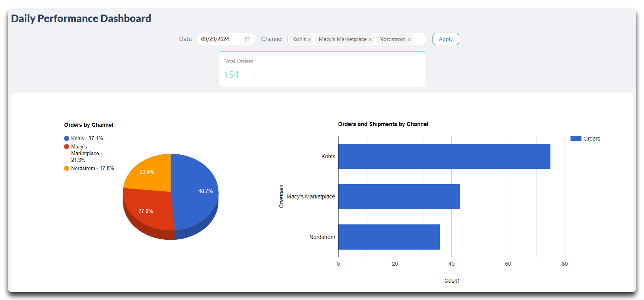This screenshot has height=300, width=644.
Task: Click the Count axis title
Action: click(452, 281)
